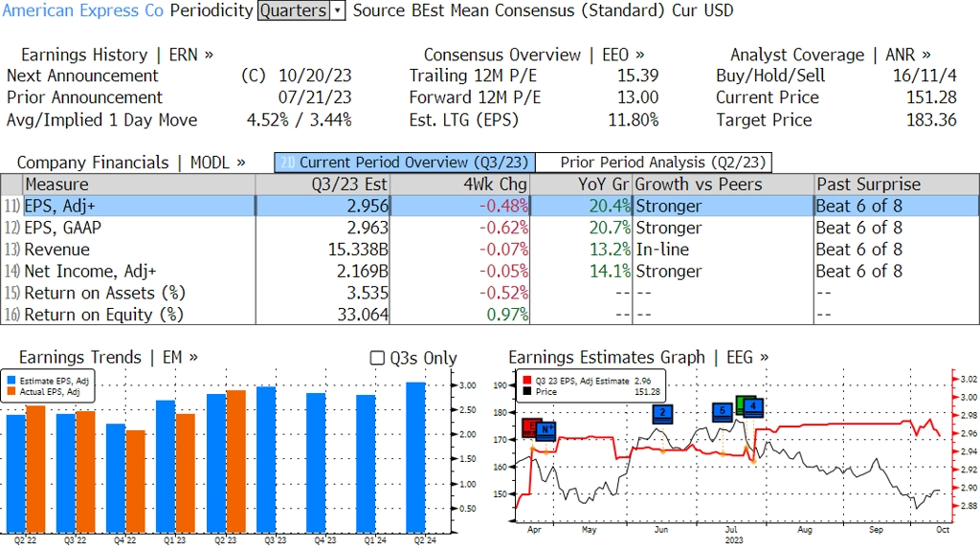The height and width of the screenshot is (547, 980).
Task: Click the red Q3 23 EPS Adj Estimate swatch
Action: tap(527, 381)
